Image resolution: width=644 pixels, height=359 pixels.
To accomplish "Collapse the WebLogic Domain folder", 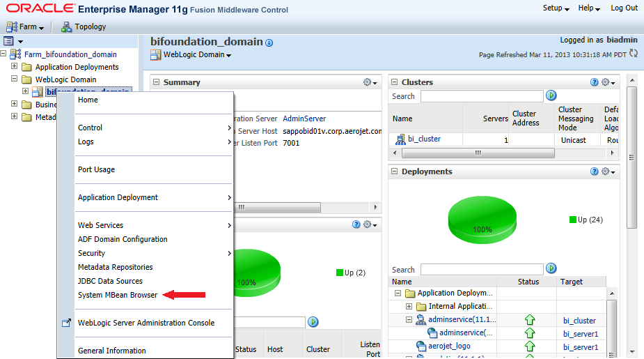I will click(x=15, y=78).
